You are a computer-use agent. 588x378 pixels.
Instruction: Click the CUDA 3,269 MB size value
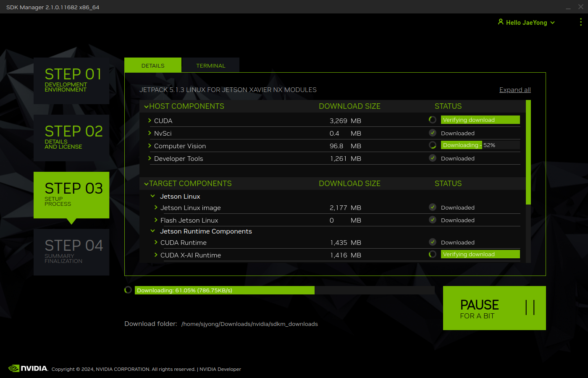coord(345,121)
